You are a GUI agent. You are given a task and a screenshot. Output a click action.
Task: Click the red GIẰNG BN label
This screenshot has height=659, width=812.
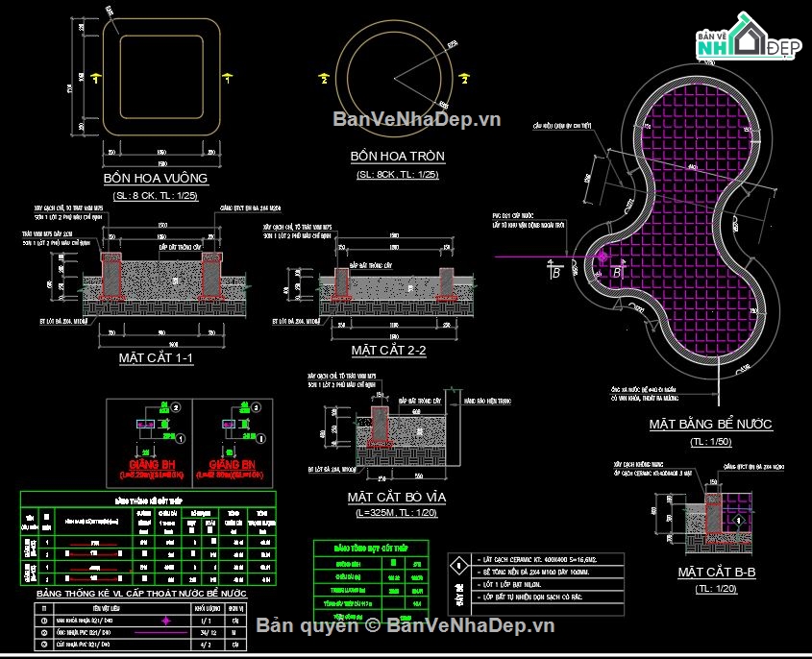click(234, 461)
